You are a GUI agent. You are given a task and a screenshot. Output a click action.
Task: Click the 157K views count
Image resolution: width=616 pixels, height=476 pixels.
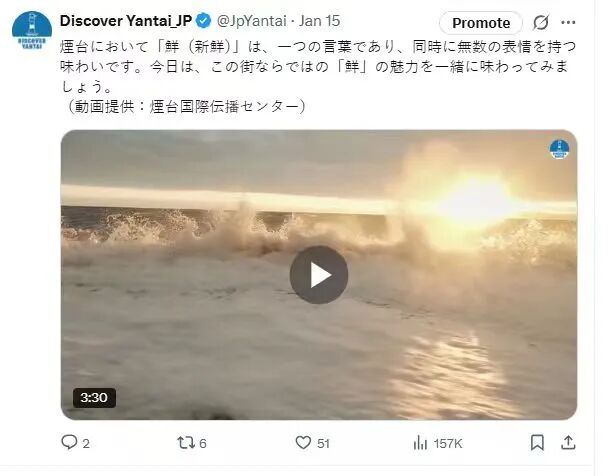tap(448, 443)
